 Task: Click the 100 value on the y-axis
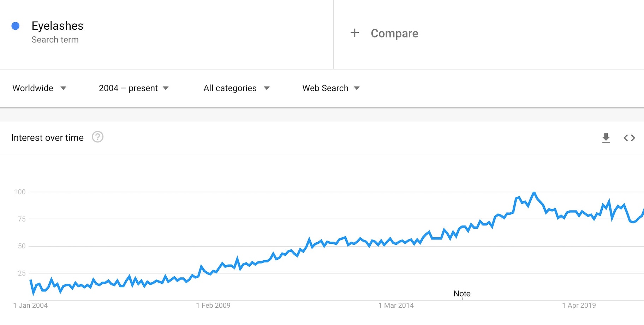20,192
